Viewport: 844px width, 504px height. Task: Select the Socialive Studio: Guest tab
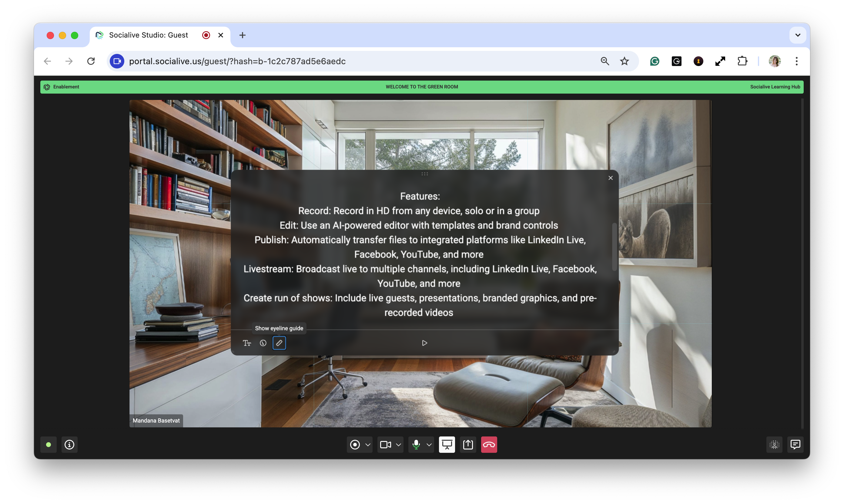click(x=149, y=35)
